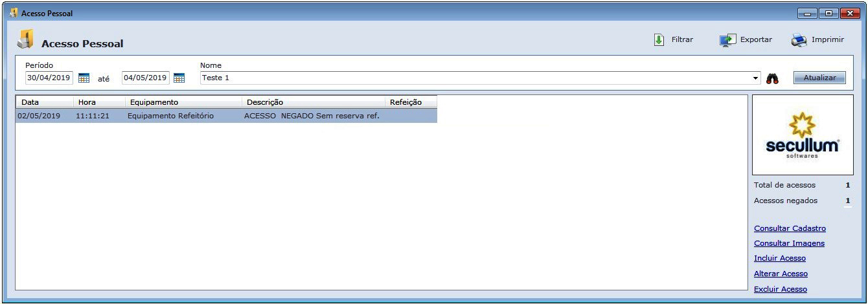Click the Alterar Acesso link

click(781, 274)
